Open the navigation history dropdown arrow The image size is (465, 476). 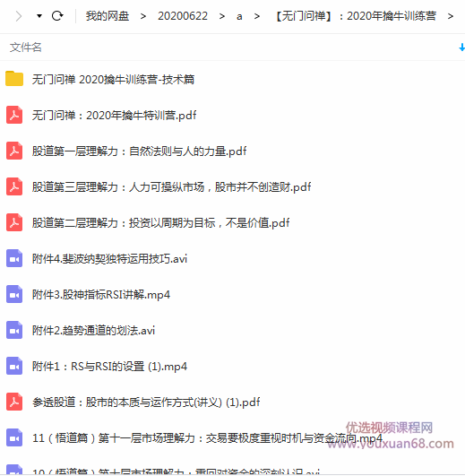coord(39,16)
